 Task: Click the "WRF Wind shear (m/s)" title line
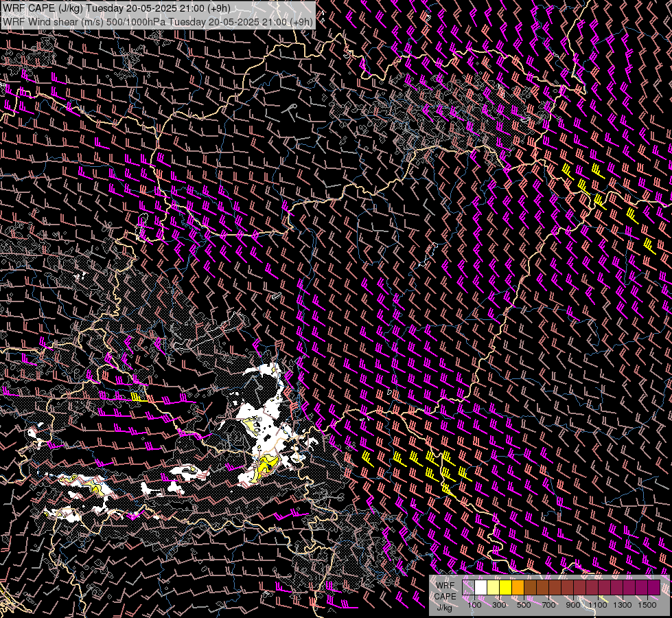point(157,22)
